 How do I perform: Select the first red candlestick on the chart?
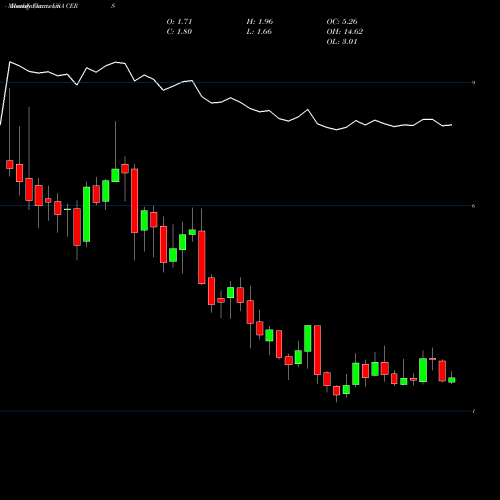(x=10, y=164)
